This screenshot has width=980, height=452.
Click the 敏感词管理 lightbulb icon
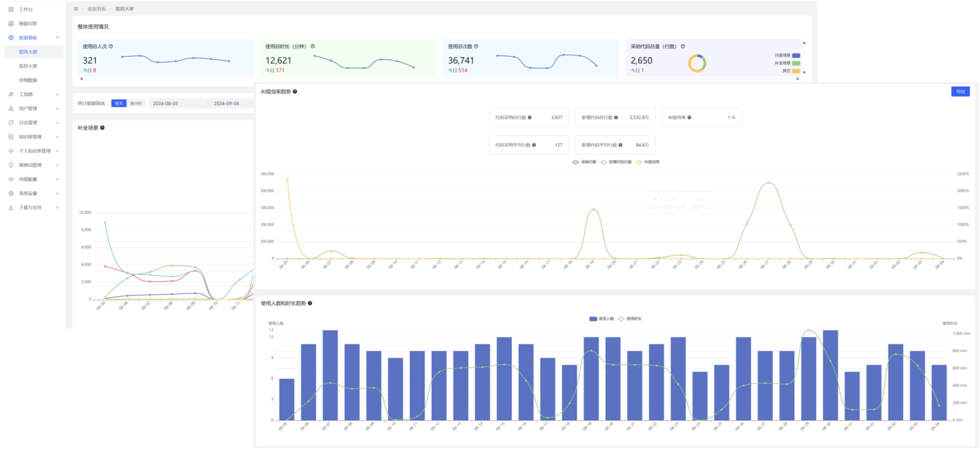pos(11,165)
